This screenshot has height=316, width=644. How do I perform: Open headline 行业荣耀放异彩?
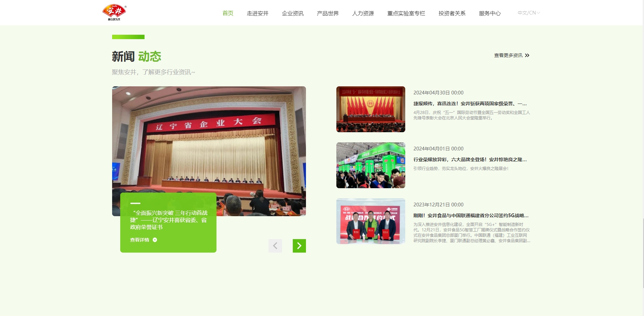[x=470, y=160]
